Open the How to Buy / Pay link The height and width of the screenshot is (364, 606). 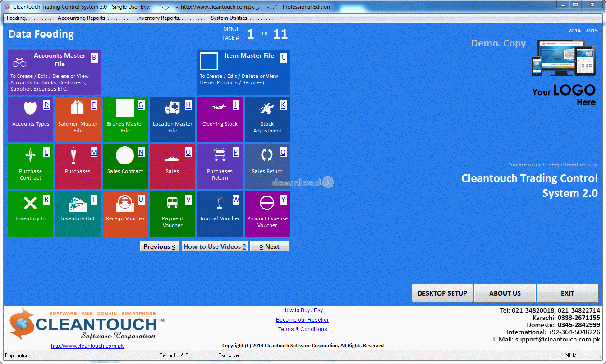[303, 310]
